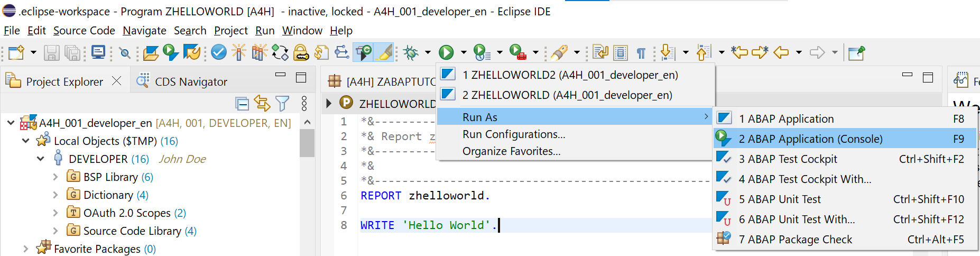The image size is (980, 256).
Task: Click the Last Edit Location asterisk arrow
Action: pos(739,52)
